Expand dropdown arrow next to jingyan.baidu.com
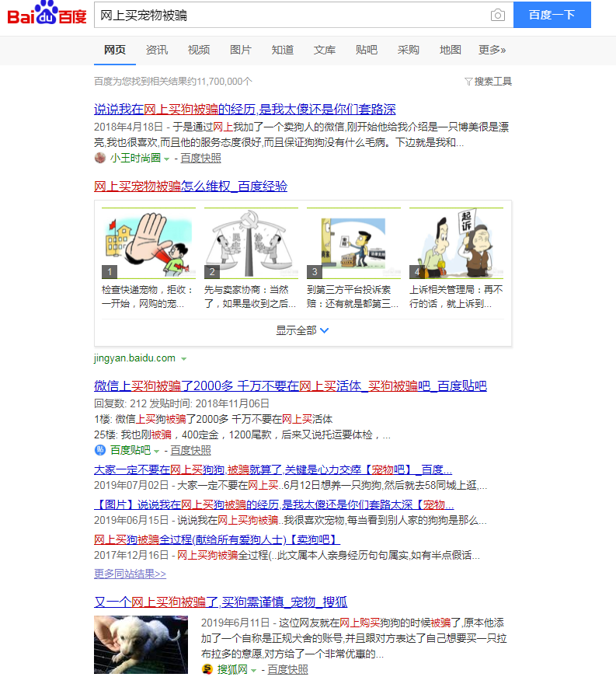The height and width of the screenshot is (677, 616). (184, 359)
